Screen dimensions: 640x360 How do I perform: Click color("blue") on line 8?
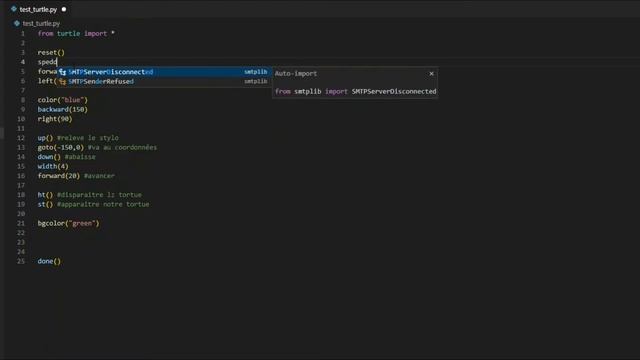click(x=63, y=100)
